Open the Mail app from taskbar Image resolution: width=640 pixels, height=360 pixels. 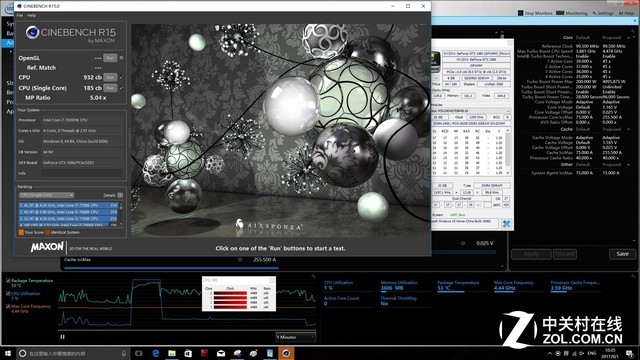(x=221, y=353)
